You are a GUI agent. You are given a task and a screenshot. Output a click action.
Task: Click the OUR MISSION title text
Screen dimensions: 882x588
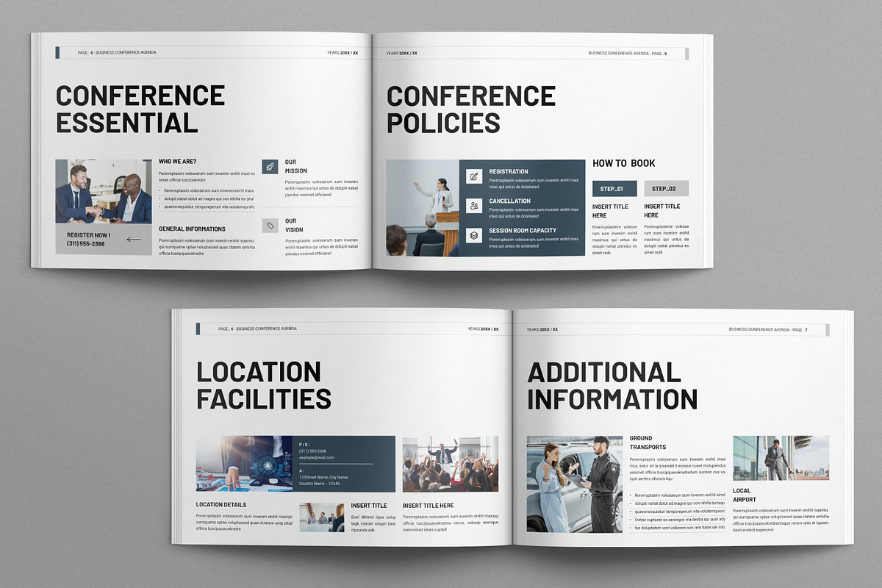click(296, 166)
